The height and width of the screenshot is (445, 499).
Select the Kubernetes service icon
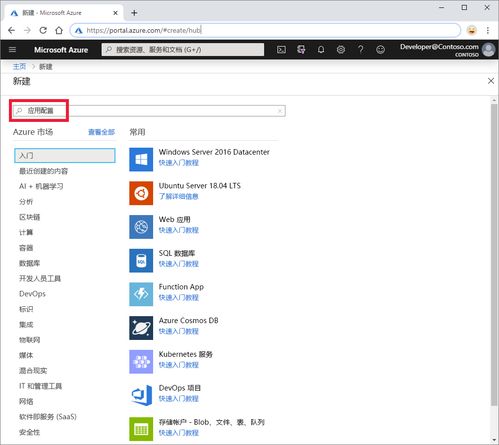141,362
